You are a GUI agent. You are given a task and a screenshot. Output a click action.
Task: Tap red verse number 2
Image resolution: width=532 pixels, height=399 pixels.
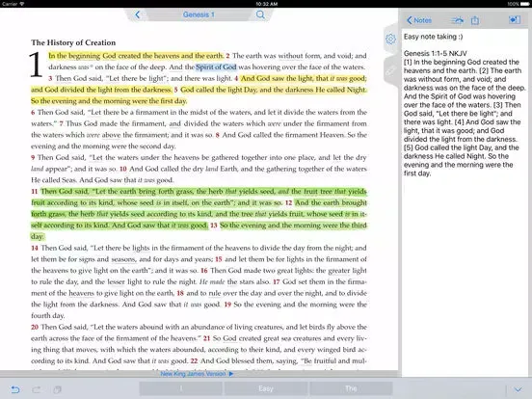(x=227, y=56)
